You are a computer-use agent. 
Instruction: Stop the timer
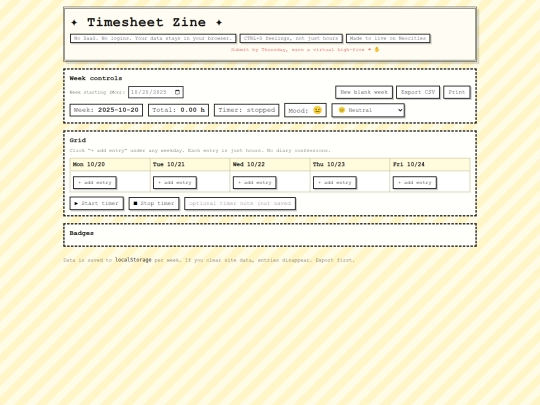[154, 203]
